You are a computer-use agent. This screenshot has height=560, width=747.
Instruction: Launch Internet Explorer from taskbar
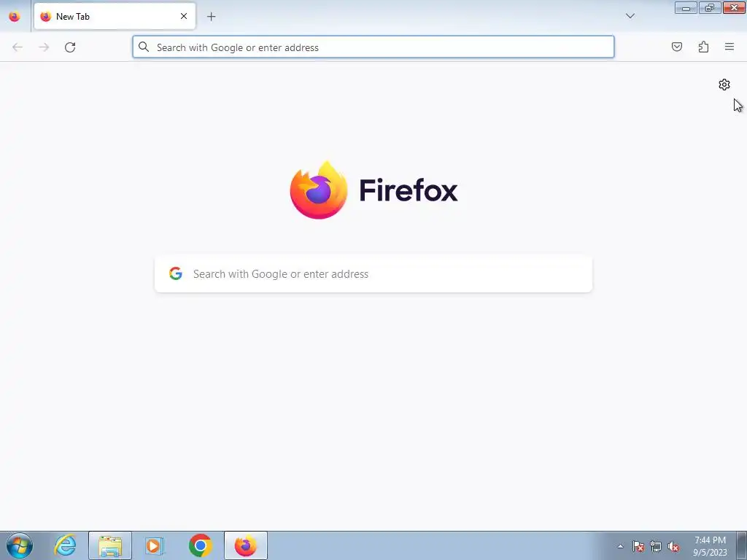point(65,545)
